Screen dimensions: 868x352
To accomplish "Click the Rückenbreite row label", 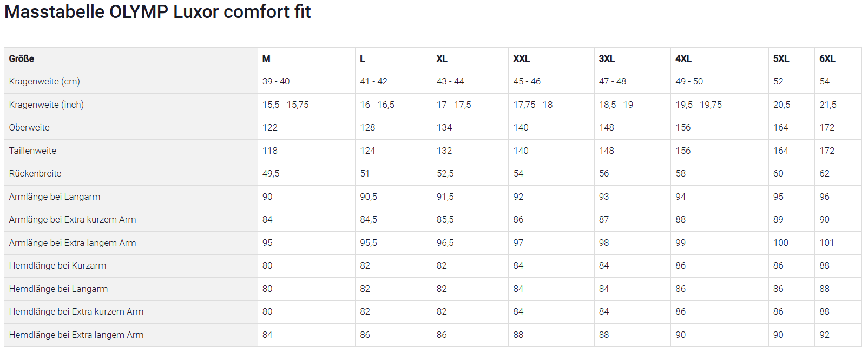I will pyautogui.click(x=35, y=173).
